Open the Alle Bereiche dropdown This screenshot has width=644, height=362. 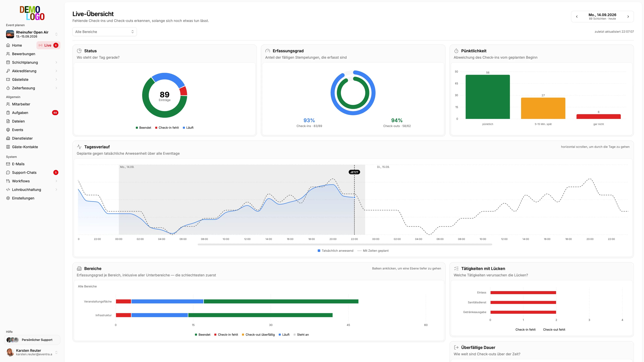pos(104,32)
